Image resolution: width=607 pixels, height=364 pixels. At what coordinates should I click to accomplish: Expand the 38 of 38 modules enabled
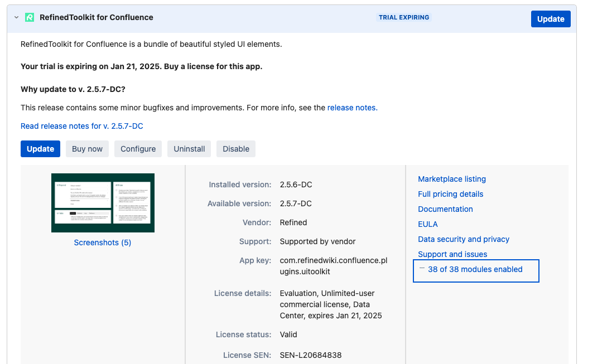coord(475,270)
